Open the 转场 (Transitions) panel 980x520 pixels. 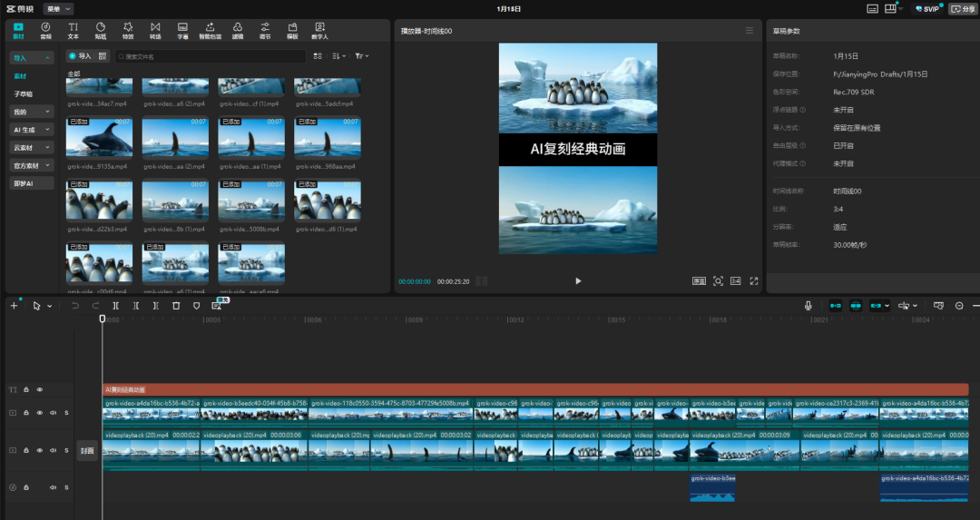[x=155, y=31]
